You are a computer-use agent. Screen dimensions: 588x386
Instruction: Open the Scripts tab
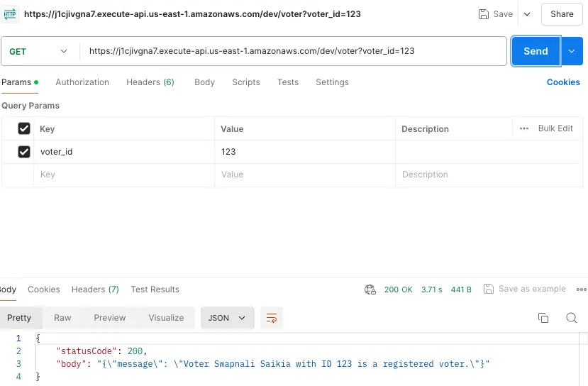pyautogui.click(x=245, y=82)
